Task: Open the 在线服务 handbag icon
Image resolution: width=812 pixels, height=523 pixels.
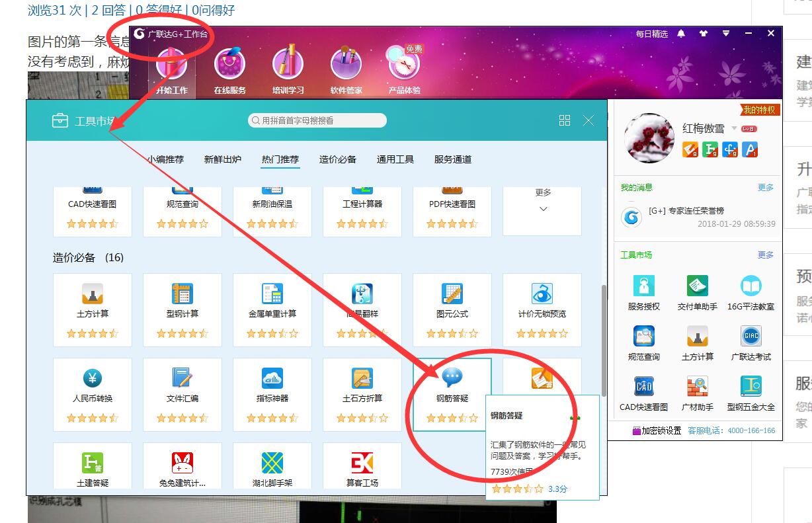Action: [x=229, y=65]
